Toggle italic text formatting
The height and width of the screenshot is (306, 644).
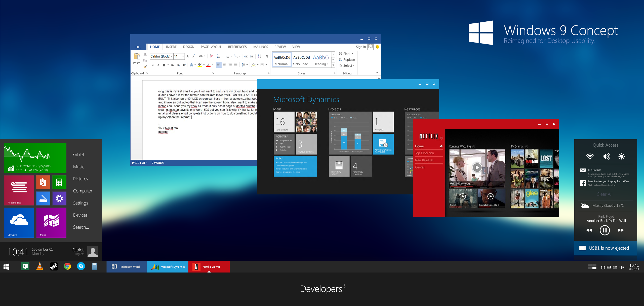coord(158,65)
